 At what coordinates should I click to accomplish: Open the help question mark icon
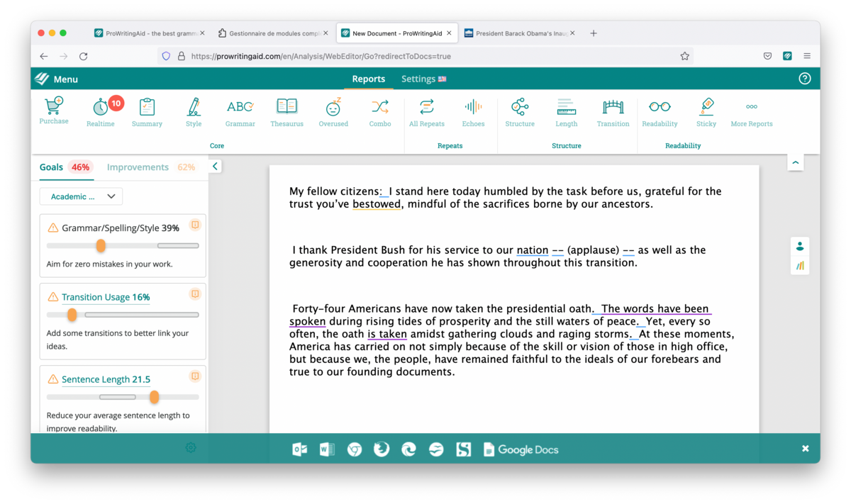804,79
